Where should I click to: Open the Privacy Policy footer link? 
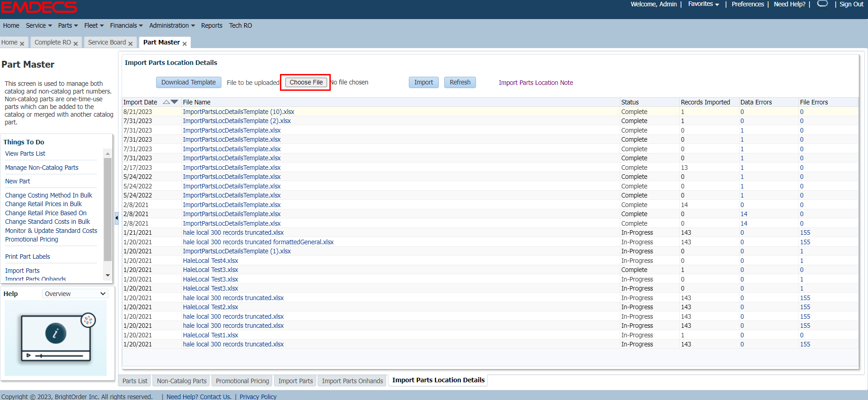point(258,397)
